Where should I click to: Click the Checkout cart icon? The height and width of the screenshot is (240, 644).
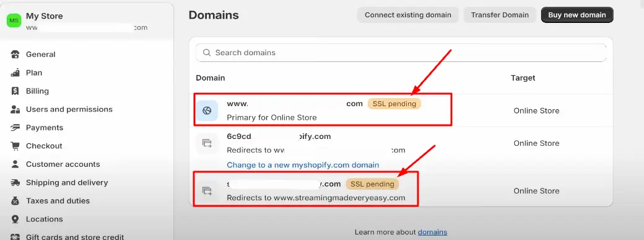point(15,146)
